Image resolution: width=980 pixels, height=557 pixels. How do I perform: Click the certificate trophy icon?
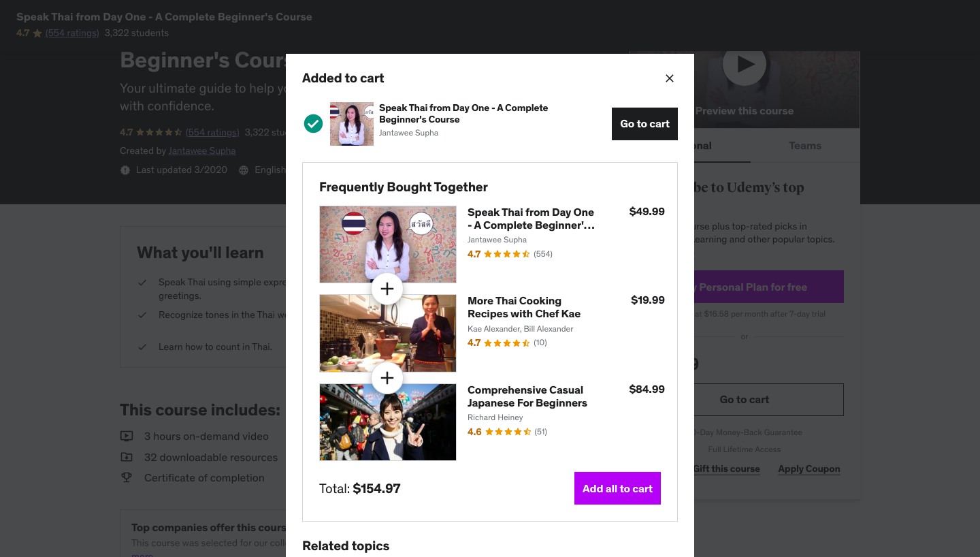127,477
